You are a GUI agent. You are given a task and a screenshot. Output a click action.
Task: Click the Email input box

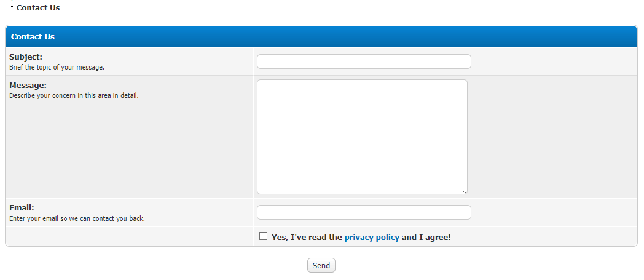(x=364, y=212)
